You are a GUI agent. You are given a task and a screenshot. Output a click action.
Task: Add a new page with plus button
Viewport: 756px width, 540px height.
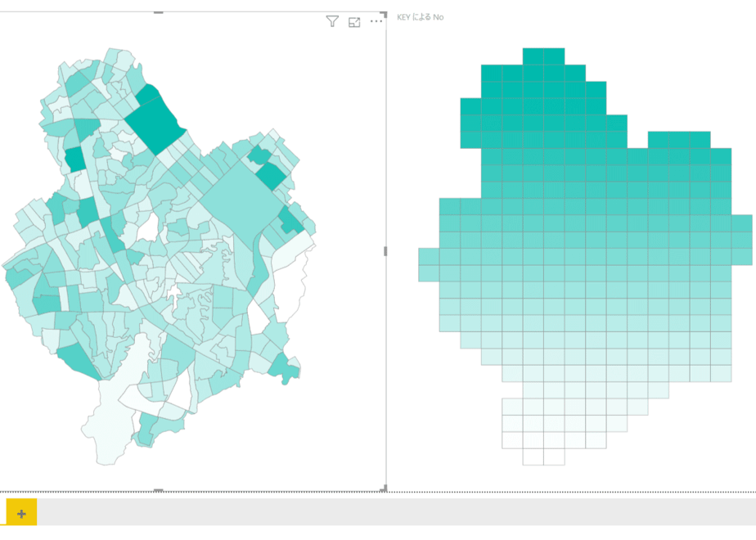pos(21,514)
